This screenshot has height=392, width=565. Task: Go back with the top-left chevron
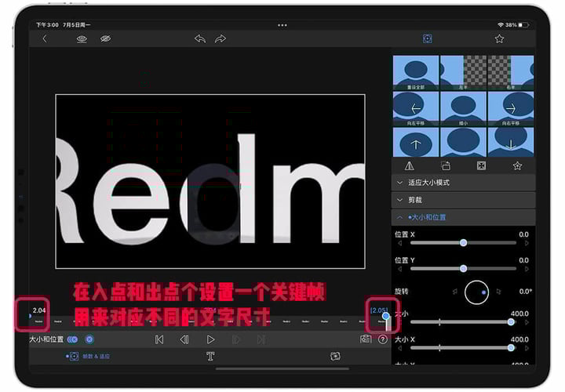pyautogui.click(x=45, y=39)
